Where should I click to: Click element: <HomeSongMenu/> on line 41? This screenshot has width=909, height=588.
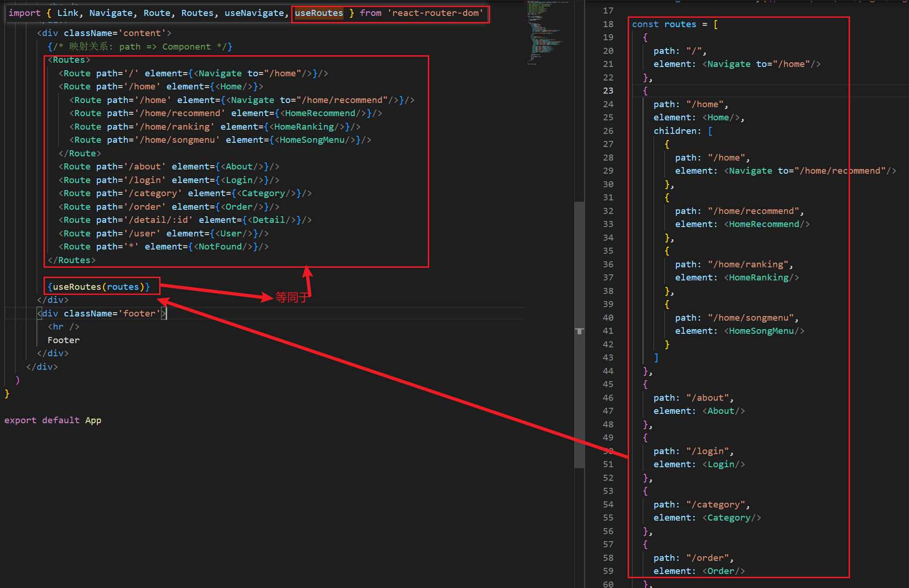(740, 331)
